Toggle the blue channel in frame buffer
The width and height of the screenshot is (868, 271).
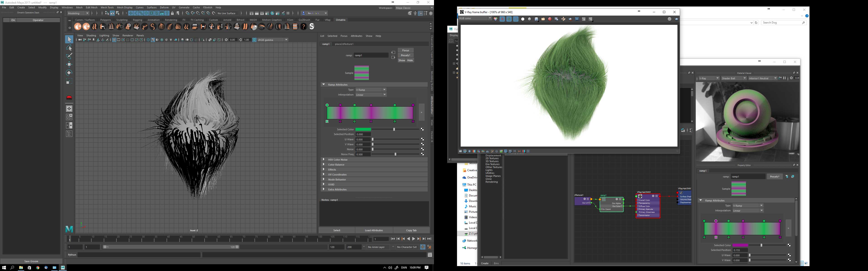(x=516, y=19)
